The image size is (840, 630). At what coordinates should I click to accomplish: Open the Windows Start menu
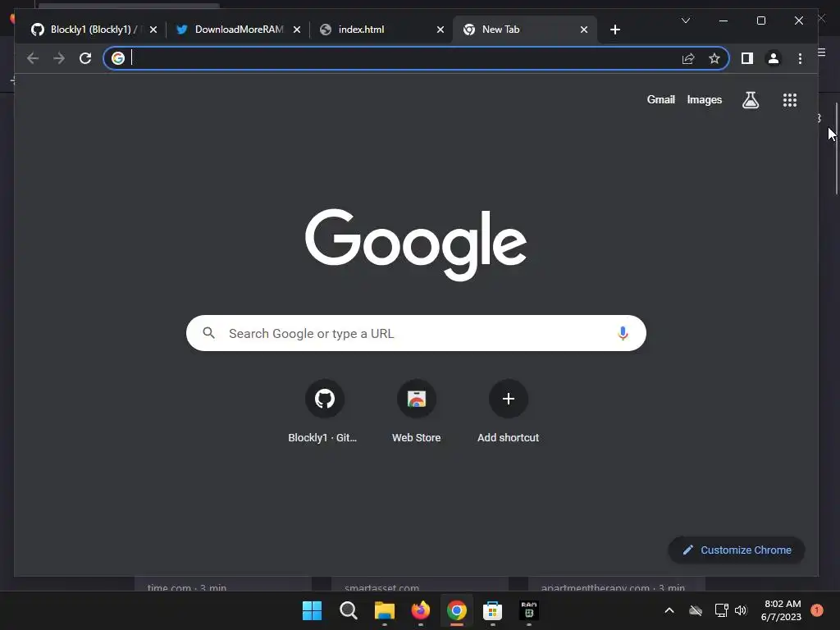point(312,610)
